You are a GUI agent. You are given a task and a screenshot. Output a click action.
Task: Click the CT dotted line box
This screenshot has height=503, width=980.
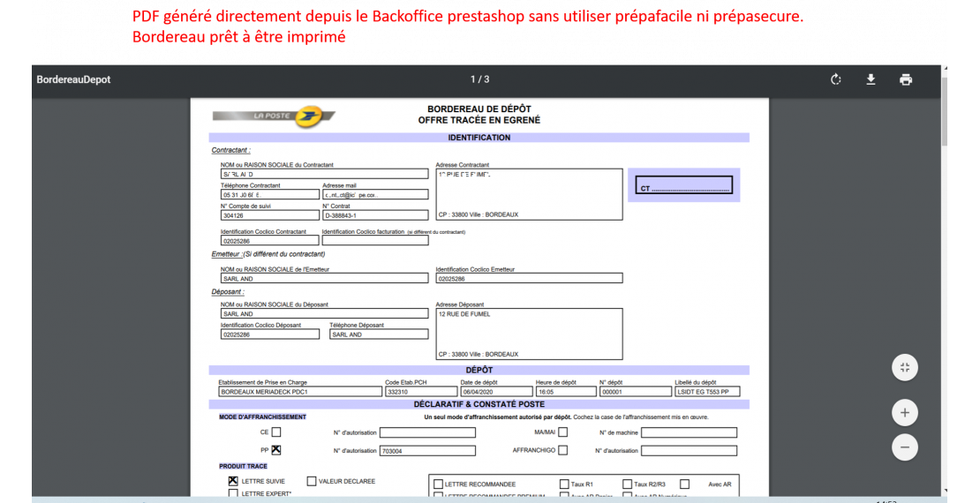(x=683, y=185)
